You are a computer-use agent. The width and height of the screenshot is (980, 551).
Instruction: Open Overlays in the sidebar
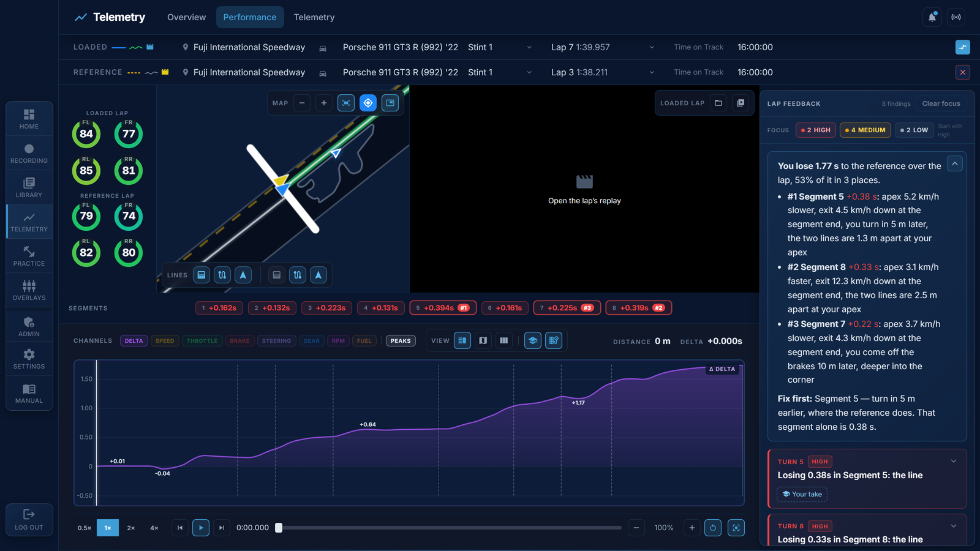point(29,290)
